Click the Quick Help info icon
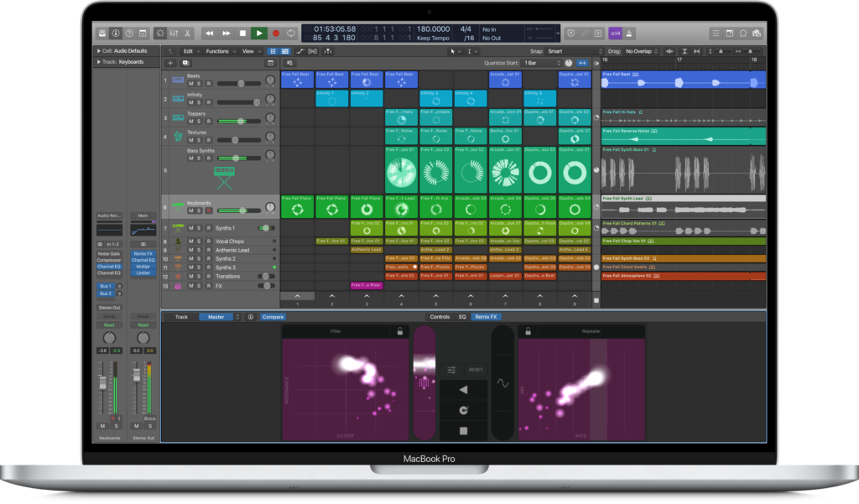The image size is (859, 504). coord(116,33)
